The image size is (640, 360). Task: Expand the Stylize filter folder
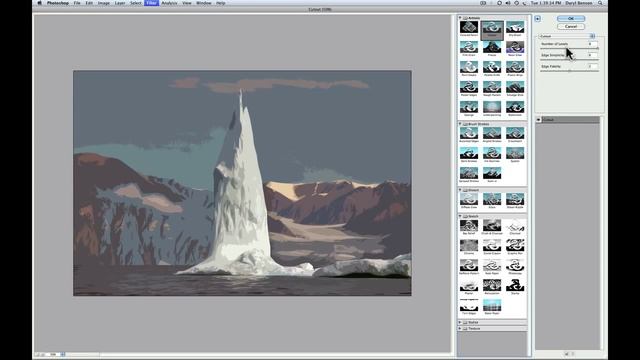click(460, 322)
